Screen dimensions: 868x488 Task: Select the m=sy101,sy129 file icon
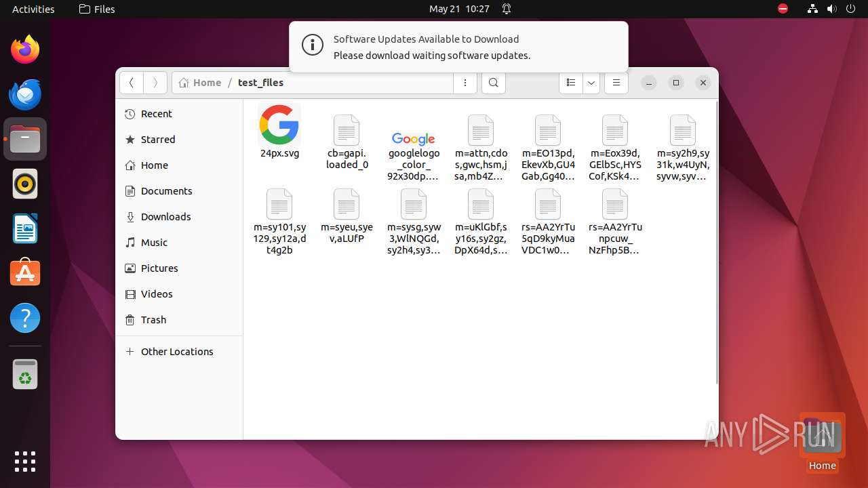(x=279, y=204)
